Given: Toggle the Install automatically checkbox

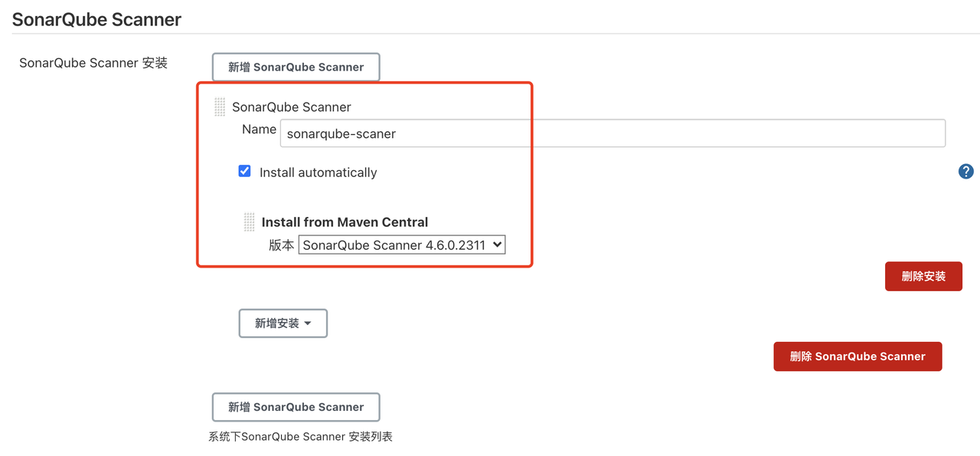Looking at the screenshot, I should (245, 171).
